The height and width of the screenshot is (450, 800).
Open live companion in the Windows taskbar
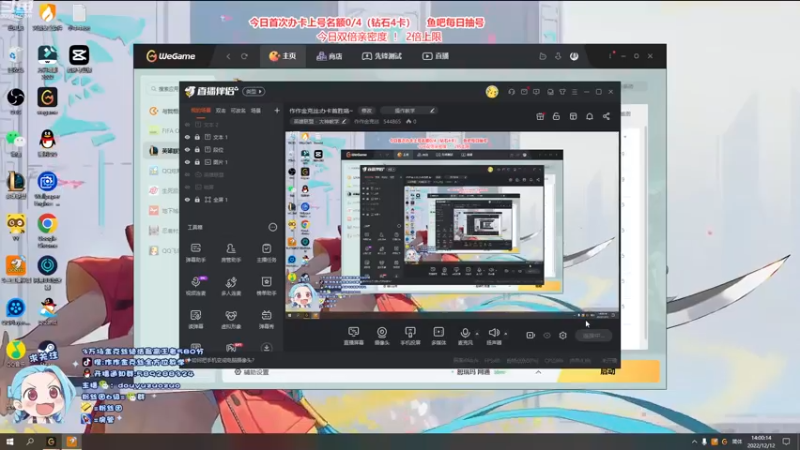click(71, 442)
